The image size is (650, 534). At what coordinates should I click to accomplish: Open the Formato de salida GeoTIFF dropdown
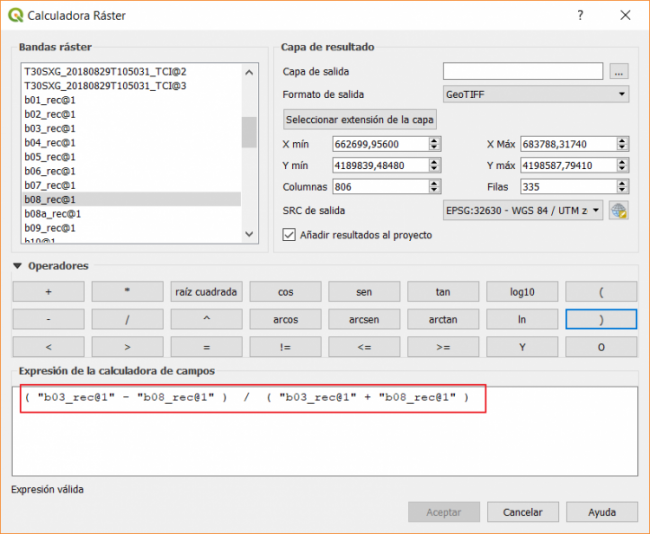(x=536, y=95)
